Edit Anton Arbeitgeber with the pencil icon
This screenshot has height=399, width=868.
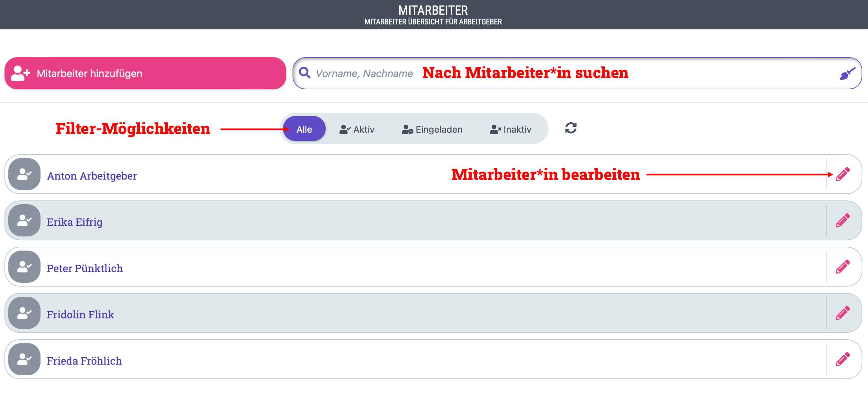843,174
